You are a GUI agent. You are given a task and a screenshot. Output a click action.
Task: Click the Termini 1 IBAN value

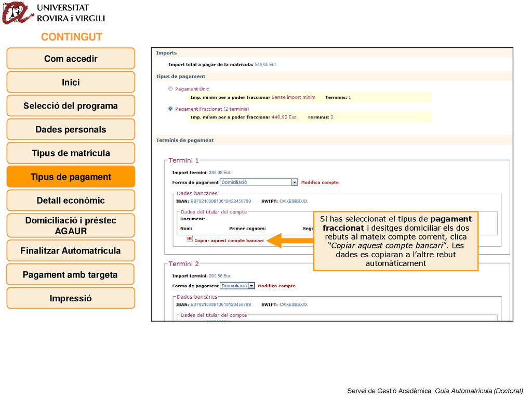220,201
